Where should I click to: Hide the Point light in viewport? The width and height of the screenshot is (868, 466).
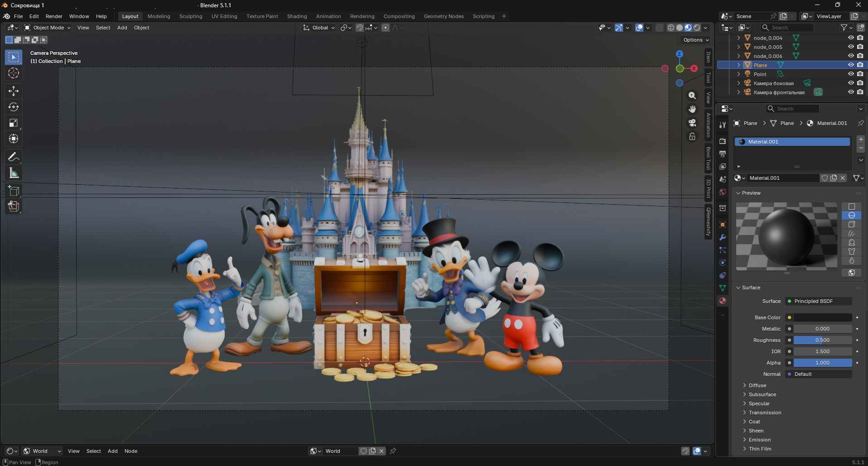point(851,74)
